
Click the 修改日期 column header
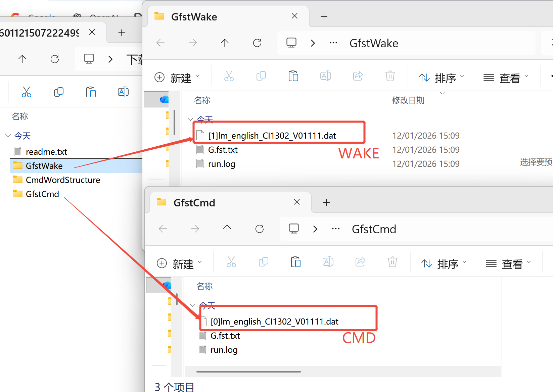pos(408,100)
